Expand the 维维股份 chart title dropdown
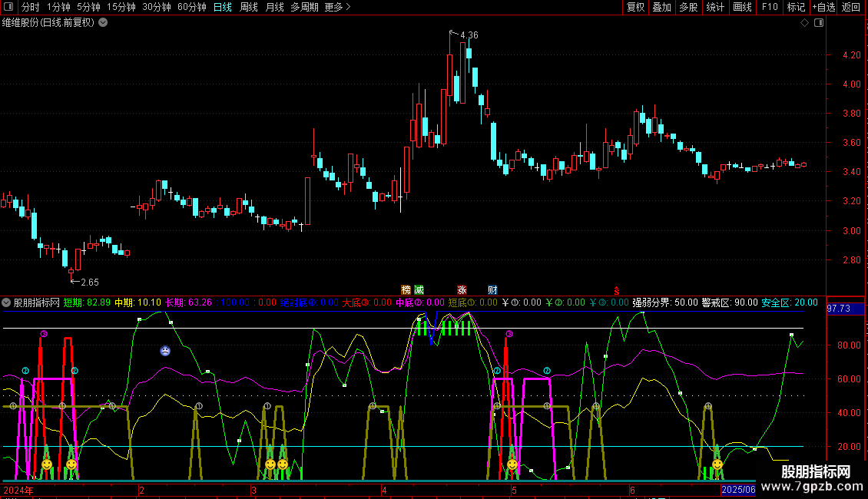Viewport: 868px width, 499px height. [103, 23]
